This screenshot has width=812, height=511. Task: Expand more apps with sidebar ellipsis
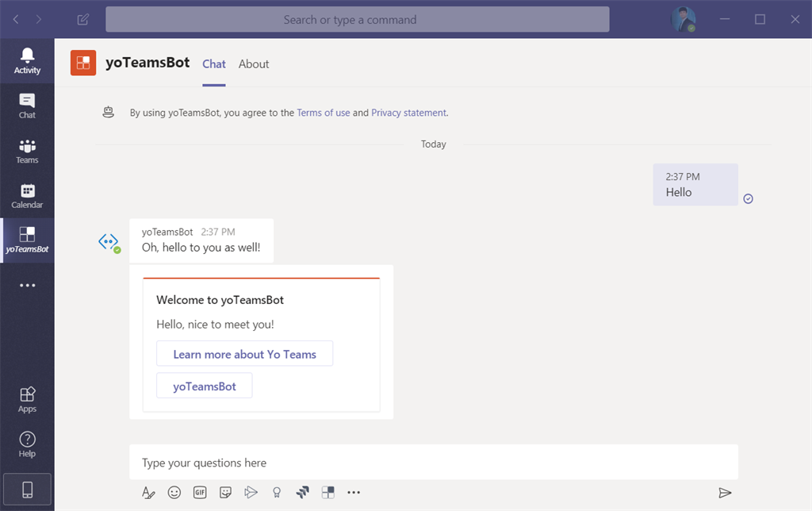27,284
